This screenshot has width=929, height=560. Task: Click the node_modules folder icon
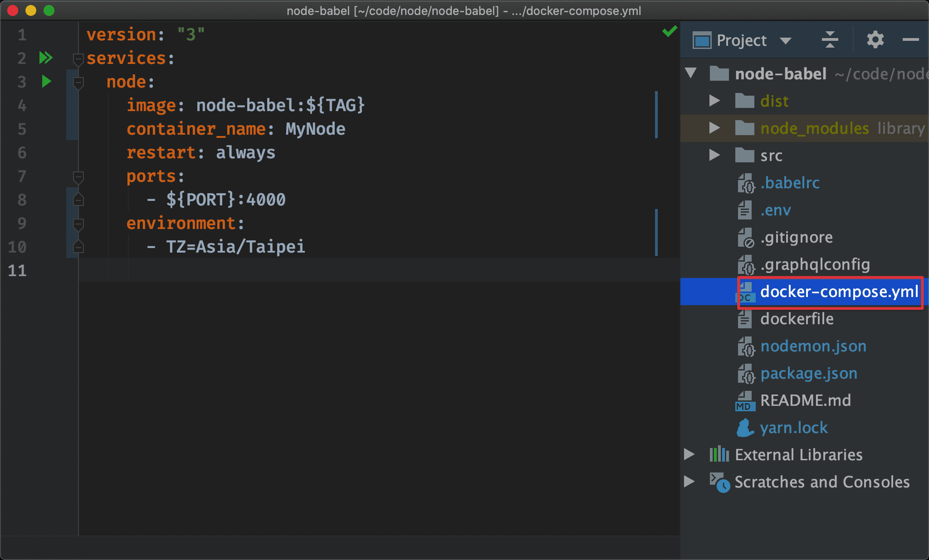[x=744, y=128]
